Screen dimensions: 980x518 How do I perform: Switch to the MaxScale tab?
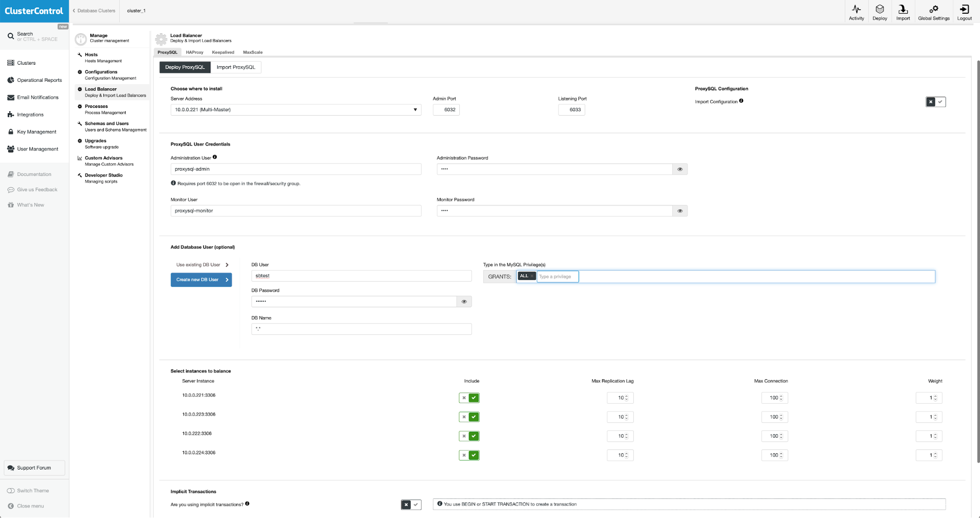253,52
